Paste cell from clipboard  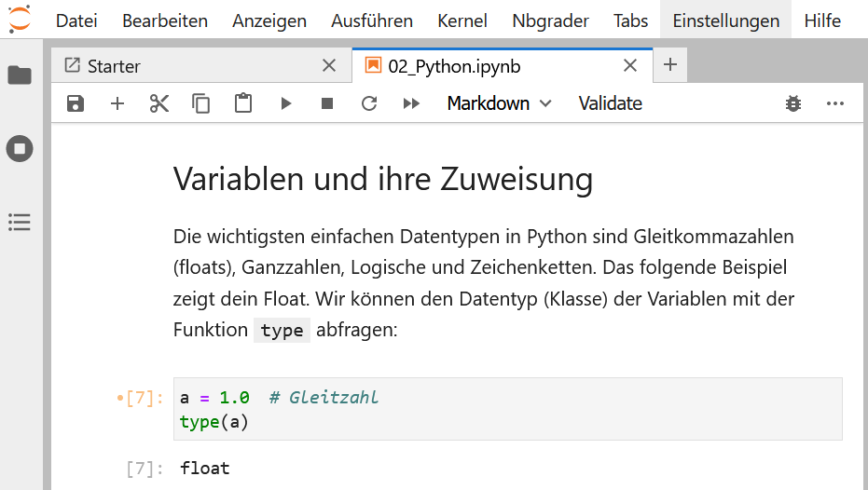point(243,103)
